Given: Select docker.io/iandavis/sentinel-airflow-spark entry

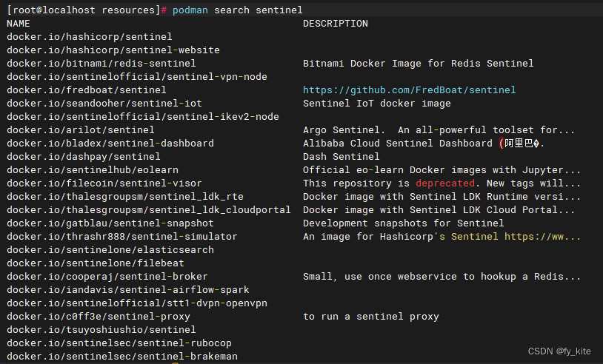Looking at the screenshot, I should [128, 289].
